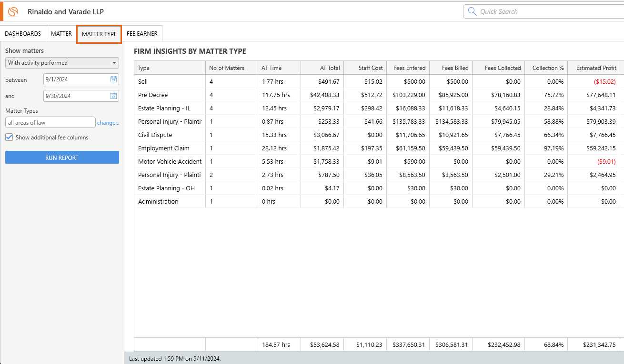Open the Fee Earner tab
The width and height of the screenshot is (624, 364).
(x=142, y=34)
